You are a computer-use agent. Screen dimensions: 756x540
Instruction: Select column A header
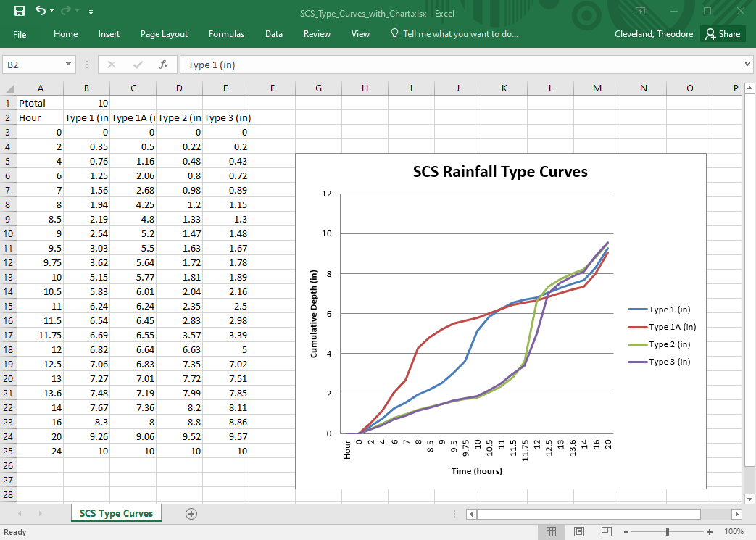(40, 88)
